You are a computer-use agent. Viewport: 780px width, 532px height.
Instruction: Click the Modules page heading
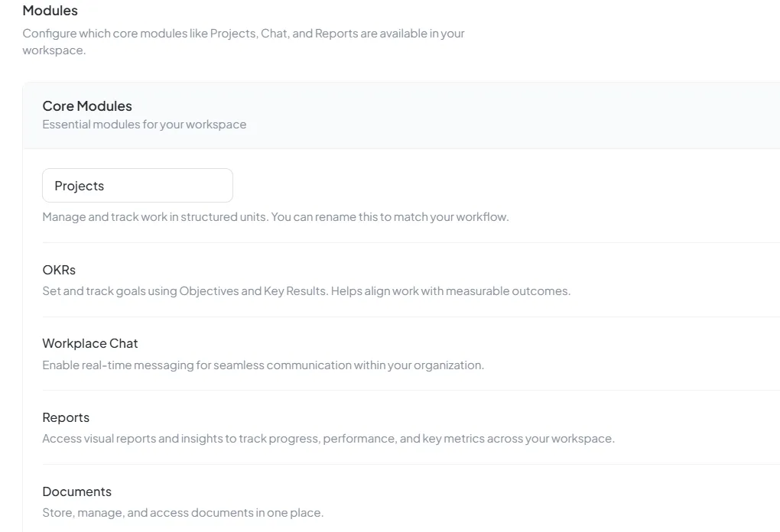coord(50,10)
